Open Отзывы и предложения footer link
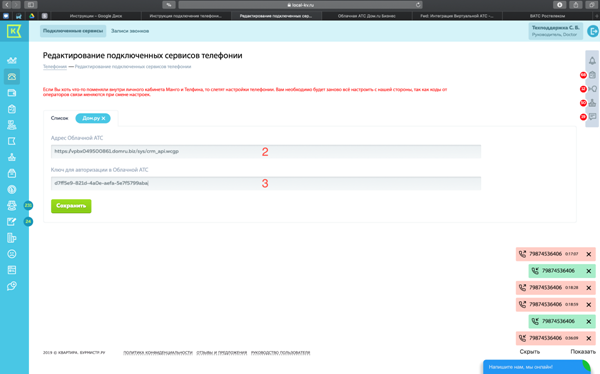This screenshot has height=374, width=600. tap(222, 353)
